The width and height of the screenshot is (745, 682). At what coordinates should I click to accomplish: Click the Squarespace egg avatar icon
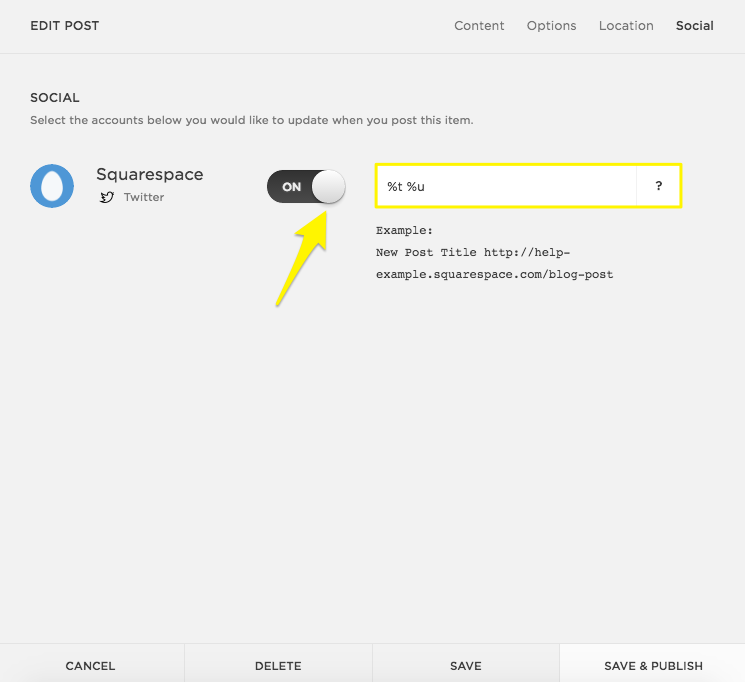click(x=52, y=186)
